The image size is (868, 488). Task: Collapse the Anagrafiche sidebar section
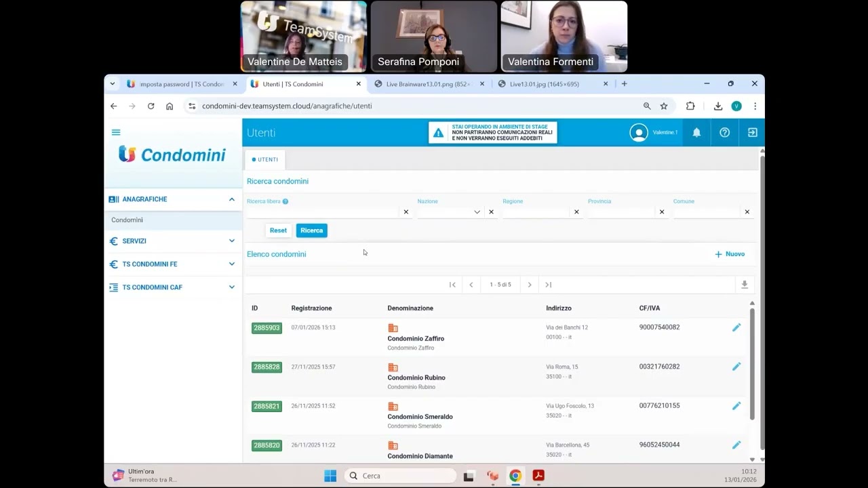coord(232,199)
